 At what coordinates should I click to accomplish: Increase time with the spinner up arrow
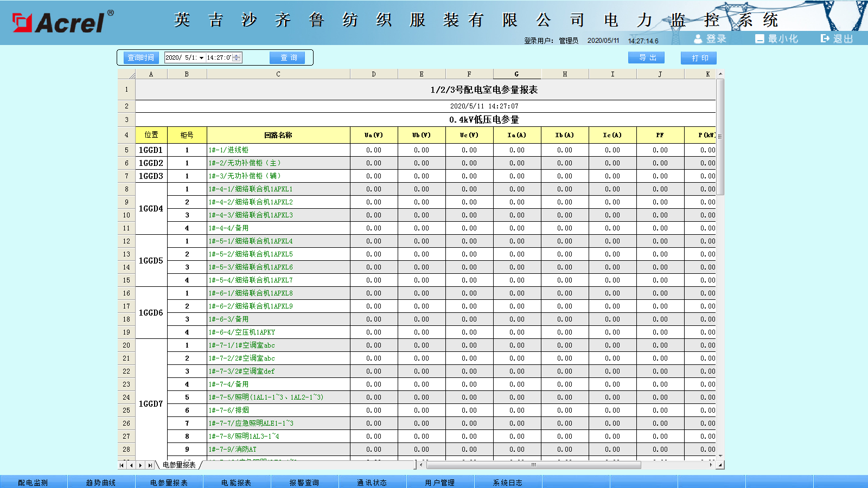pyautogui.click(x=237, y=55)
